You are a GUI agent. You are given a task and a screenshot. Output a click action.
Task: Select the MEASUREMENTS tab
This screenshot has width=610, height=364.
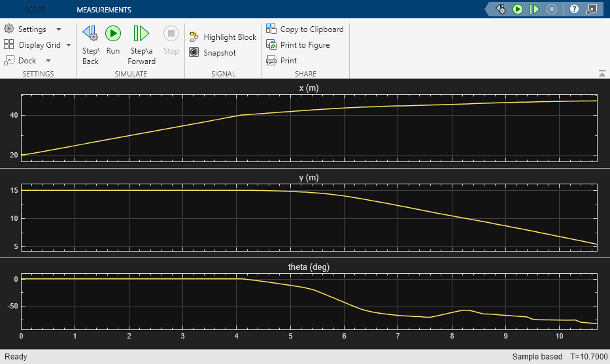tap(104, 10)
